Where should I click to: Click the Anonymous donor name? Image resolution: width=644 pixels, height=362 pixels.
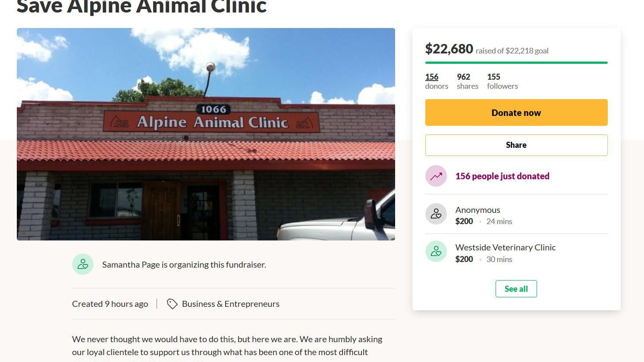[478, 210]
